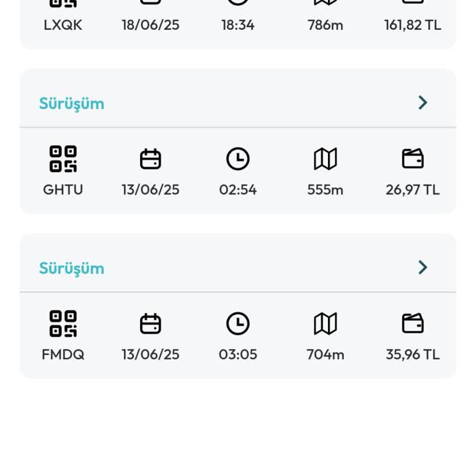This screenshot has width=476, height=476.
Task: Click map icon above 555m
Action: coord(325,159)
